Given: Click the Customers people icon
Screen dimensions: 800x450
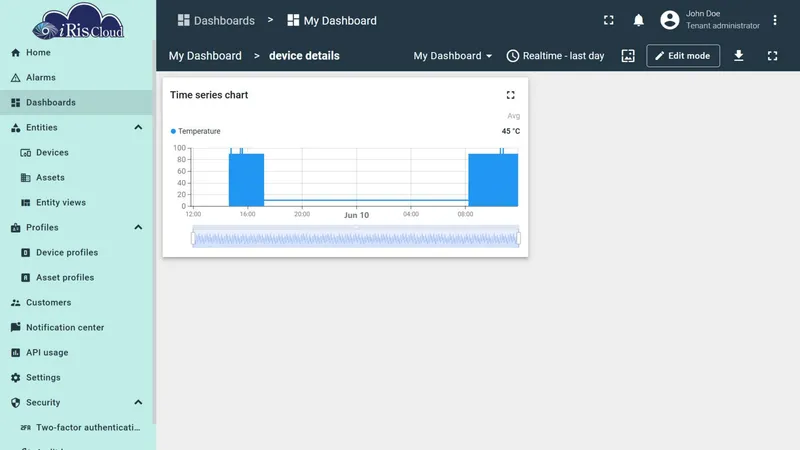Looking at the screenshot, I should [15, 303].
